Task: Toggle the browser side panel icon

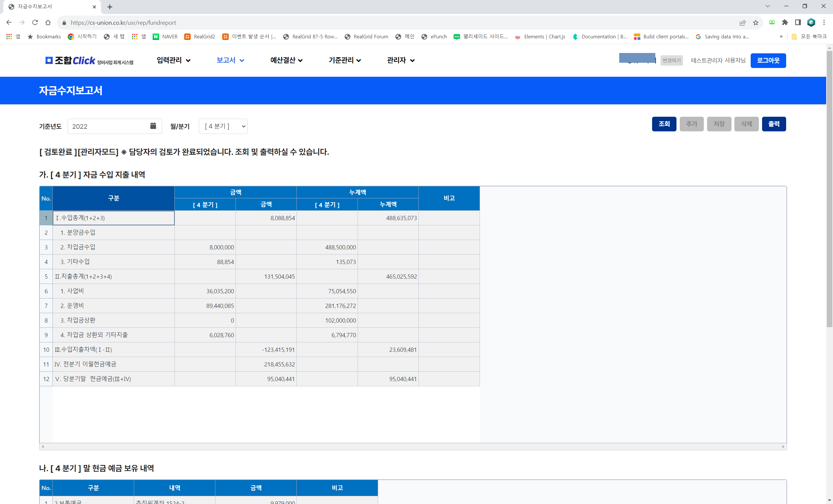Action: point(798,22)
